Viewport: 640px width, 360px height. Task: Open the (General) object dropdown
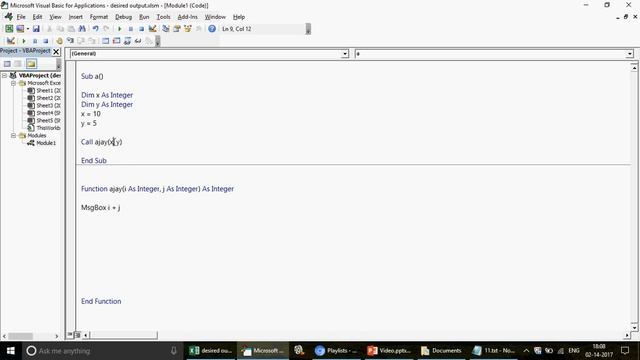click(345, 54)
